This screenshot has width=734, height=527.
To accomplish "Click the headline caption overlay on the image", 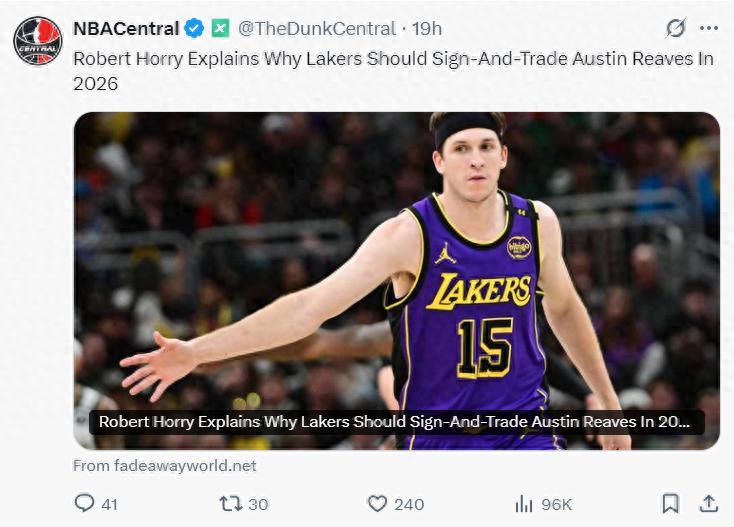I will click(395, 422).
